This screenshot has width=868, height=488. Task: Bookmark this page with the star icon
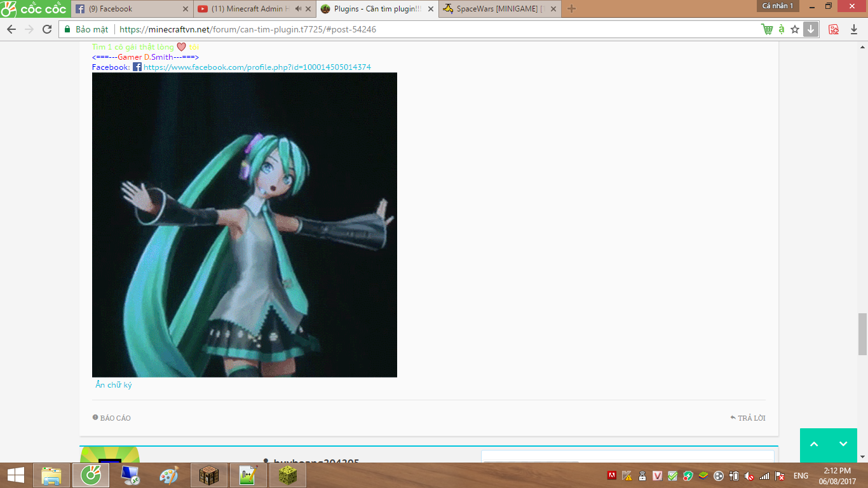pyautogui.click(x=795, y=29)
